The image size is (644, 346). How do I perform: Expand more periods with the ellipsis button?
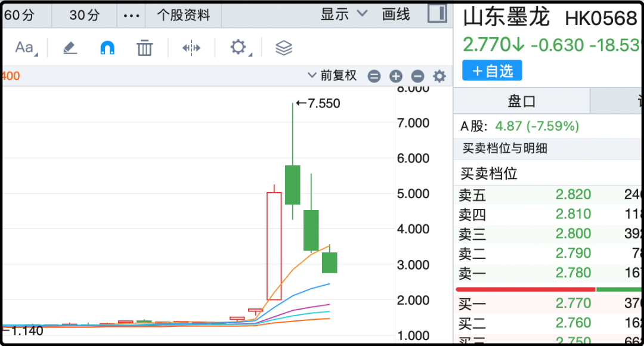click(x=131, y=16)
